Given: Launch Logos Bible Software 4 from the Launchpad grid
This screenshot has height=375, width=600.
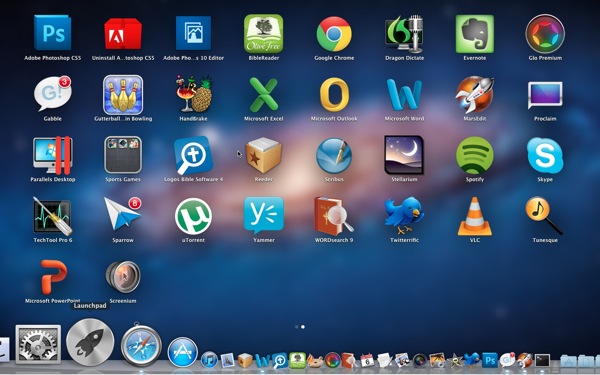Looking at the screenshot, I should point(193,155).
